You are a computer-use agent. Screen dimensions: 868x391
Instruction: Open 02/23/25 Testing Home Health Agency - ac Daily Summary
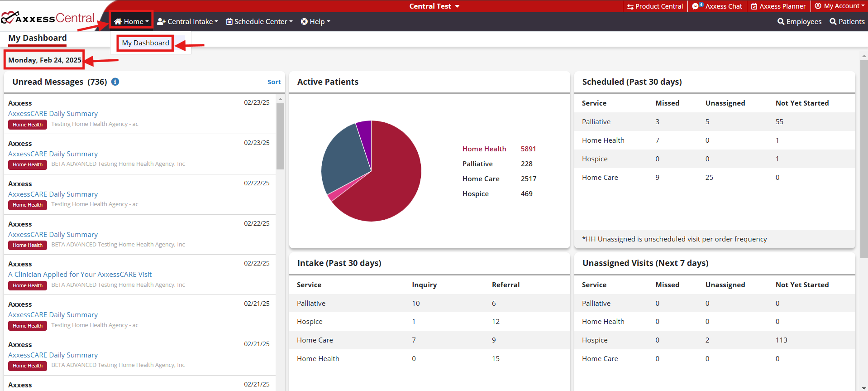tap(53, 114)
